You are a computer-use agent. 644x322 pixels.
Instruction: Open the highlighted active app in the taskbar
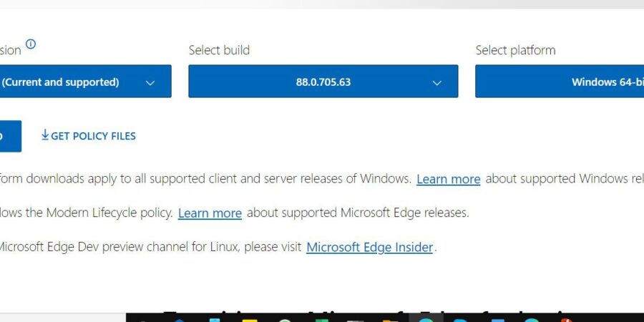(x=426, y=318)
